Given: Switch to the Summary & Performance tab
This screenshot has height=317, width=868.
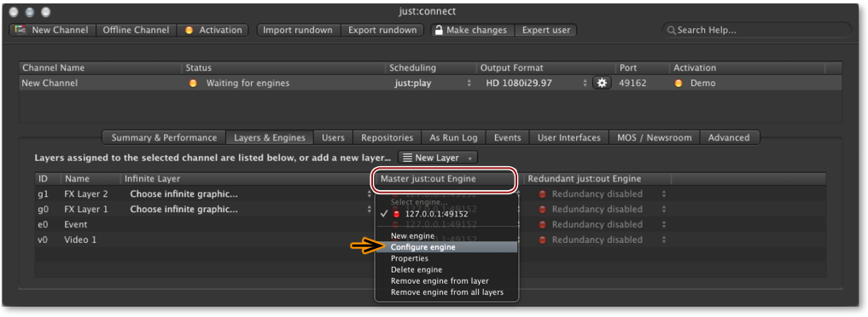Looking at the screenshot, I should tap(164, 137).
